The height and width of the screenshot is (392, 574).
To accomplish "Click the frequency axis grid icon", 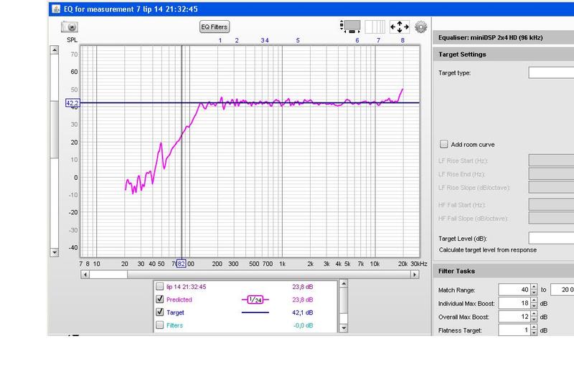I will tap(375, 27).
